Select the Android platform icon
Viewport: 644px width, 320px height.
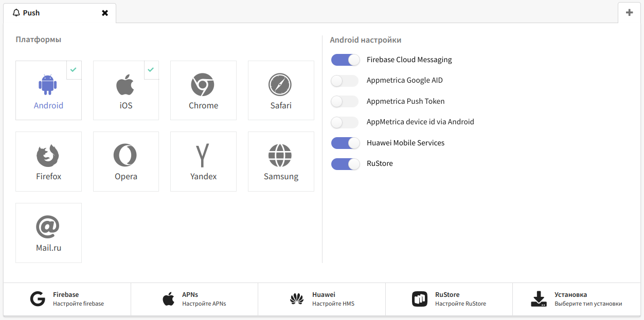[48, 85]
